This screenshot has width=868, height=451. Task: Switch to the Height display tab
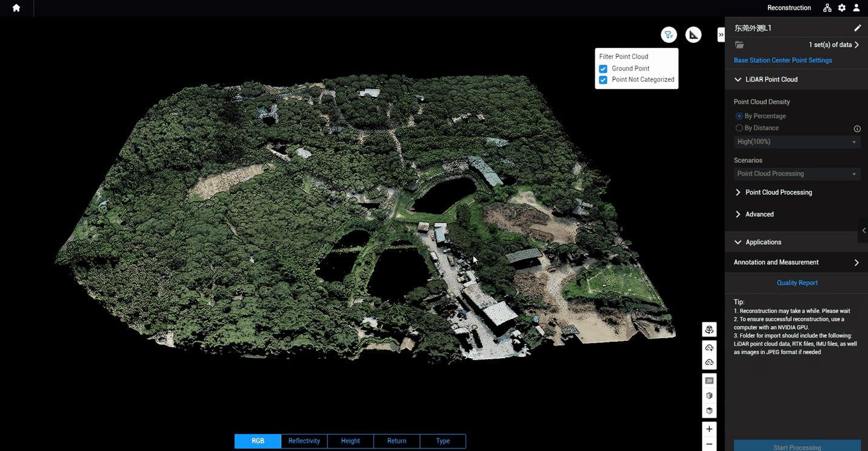(350, 441)
